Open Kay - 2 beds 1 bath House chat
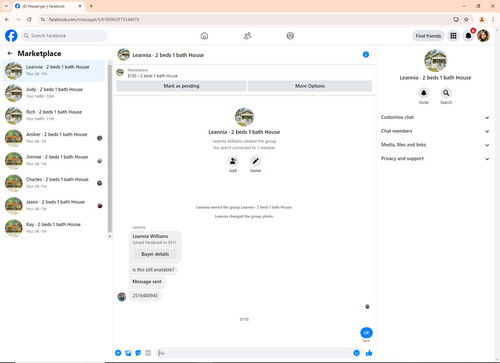This screenshot has width=500, height=363. (53, 228)
